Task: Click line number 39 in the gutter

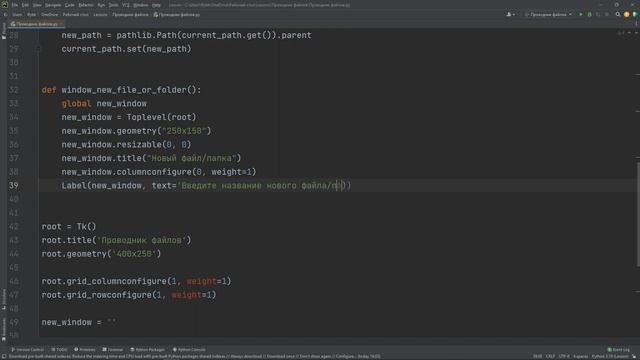Action: coord(13,186)
